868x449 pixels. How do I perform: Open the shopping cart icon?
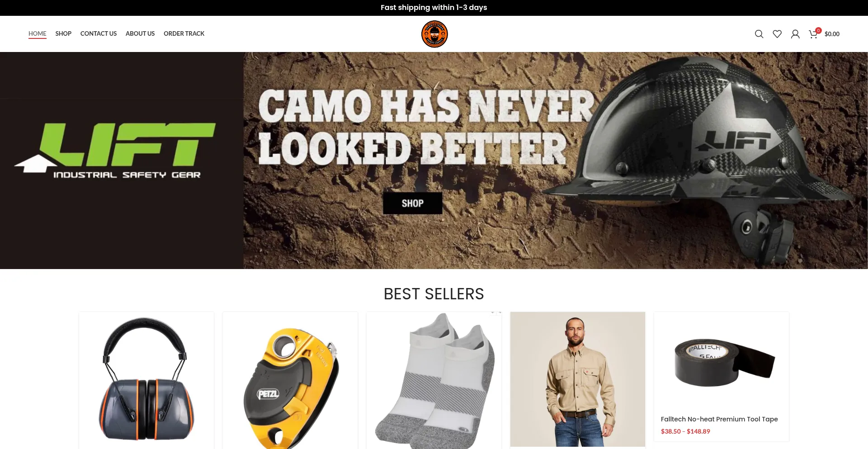(x=813, y=34)
